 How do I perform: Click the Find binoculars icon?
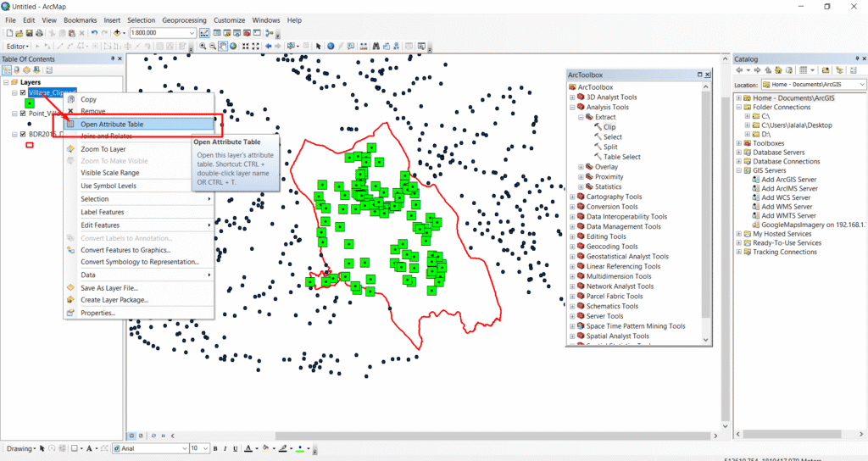pyautogui.click(x=376, y=47)
